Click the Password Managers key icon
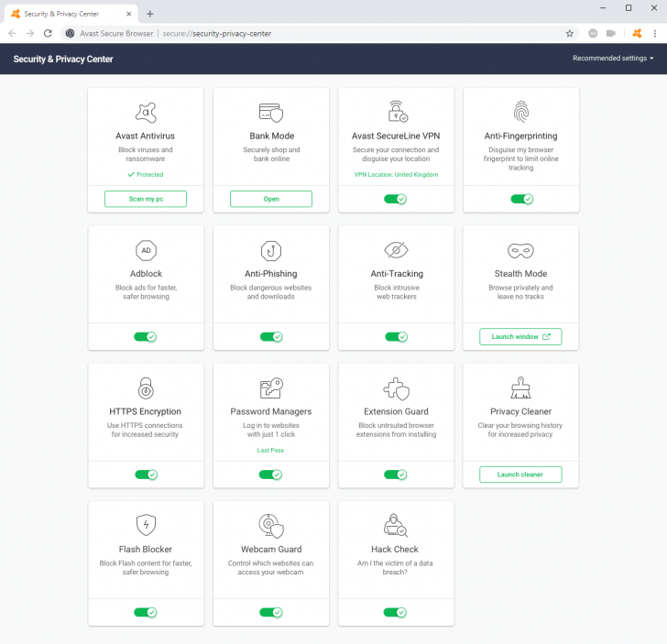 click(271, 387)
